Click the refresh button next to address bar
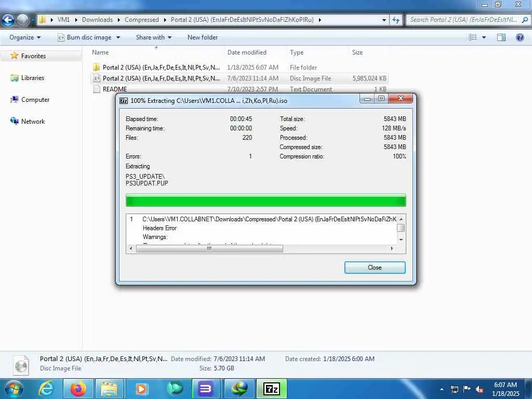The width and height of the screenshot is (532, 399). tap(396, 20)
